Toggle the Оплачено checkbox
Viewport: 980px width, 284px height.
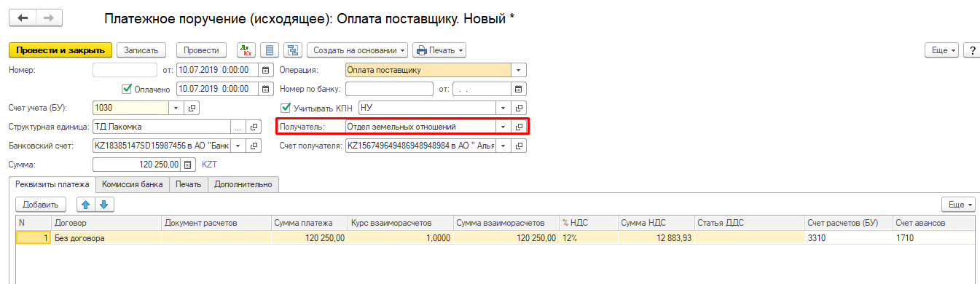126,89
